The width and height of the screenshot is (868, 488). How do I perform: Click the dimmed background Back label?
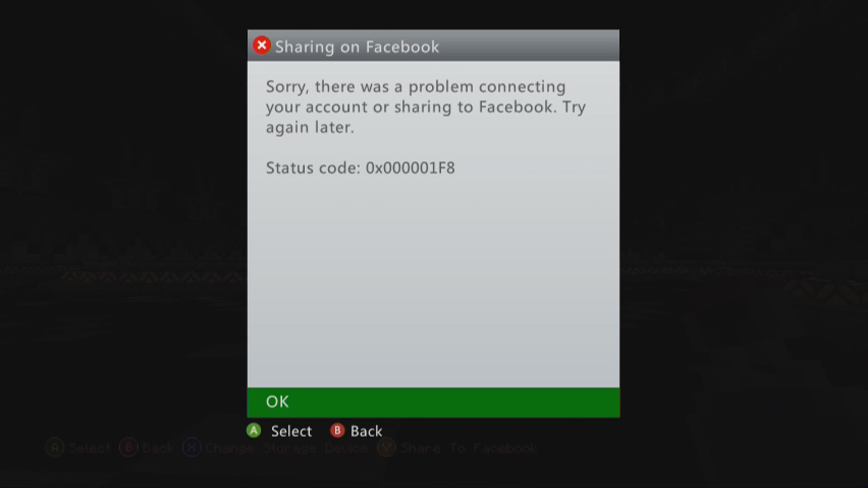pos(158,448)
